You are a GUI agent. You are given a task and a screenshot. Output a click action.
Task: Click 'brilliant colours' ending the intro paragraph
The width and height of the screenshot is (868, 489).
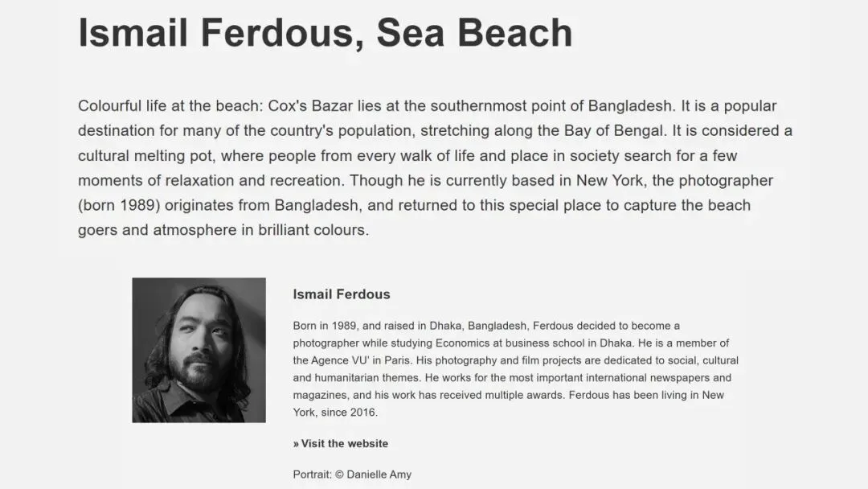coord(312,230)
